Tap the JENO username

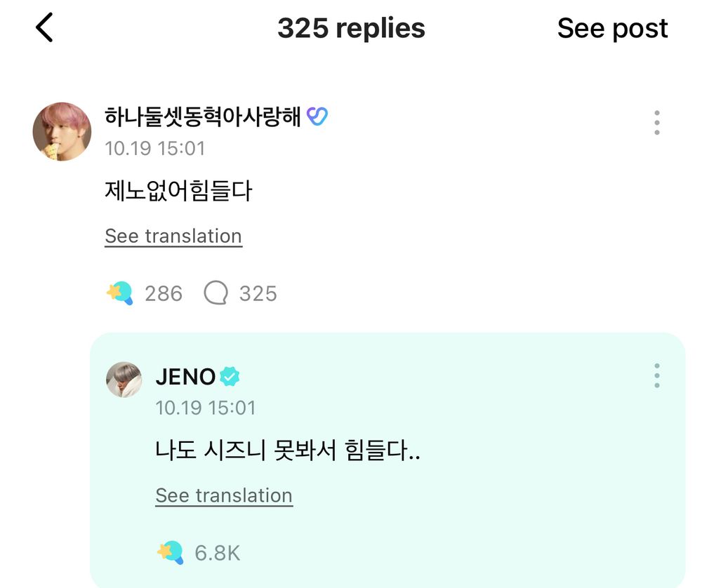(185, 377)
